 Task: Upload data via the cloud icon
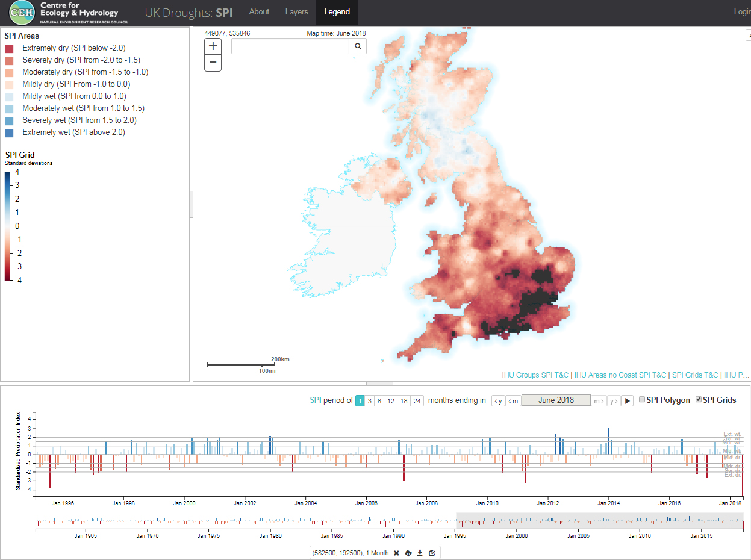pos(408,552)
